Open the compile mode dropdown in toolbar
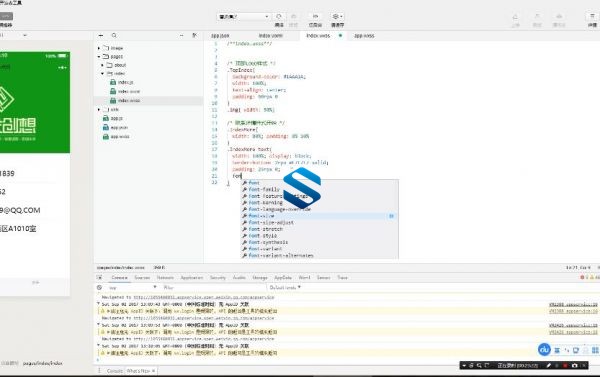The image size is (600, 377). pyautogui.click(x=244, y=16)
